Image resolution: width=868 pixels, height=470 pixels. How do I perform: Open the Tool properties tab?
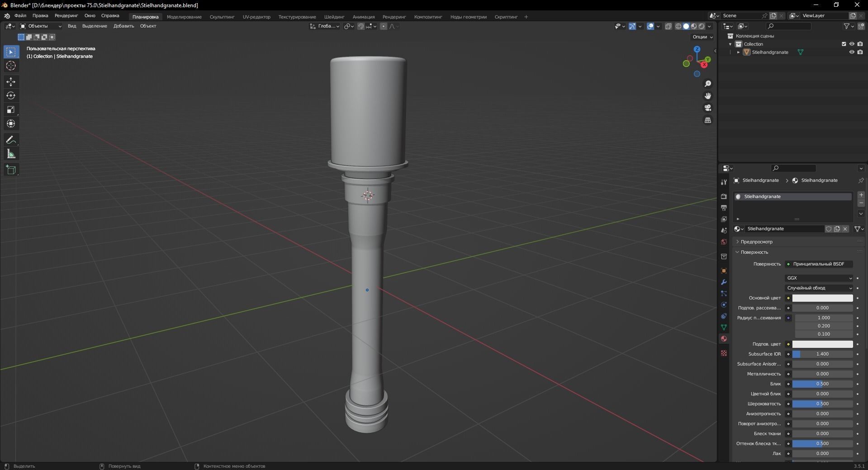pyautogui.click(x=724, y=182)
